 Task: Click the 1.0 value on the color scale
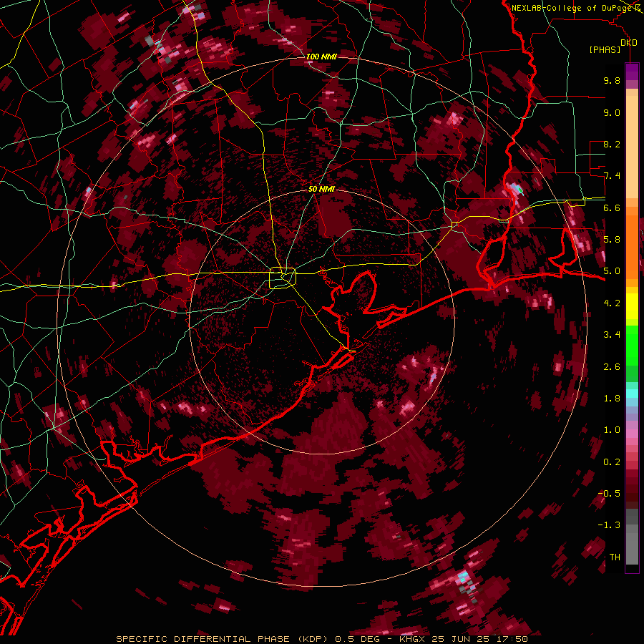612,430
